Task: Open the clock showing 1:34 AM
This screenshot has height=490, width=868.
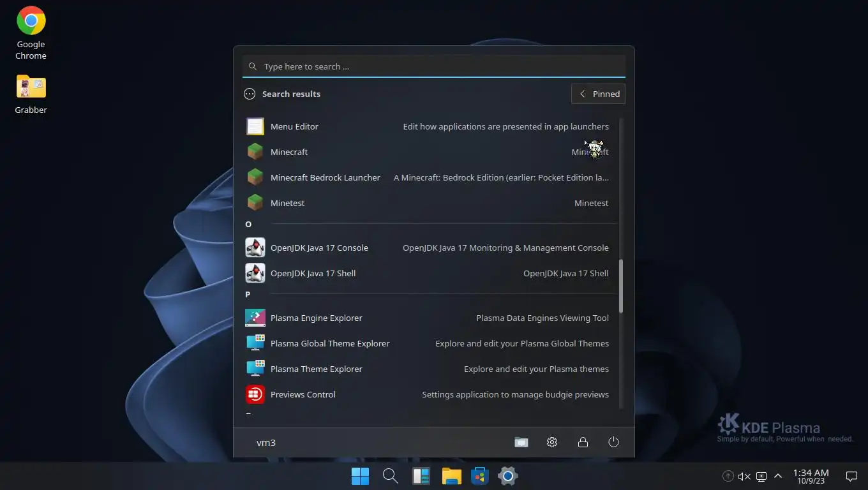Action: click(x=811, y=476)
